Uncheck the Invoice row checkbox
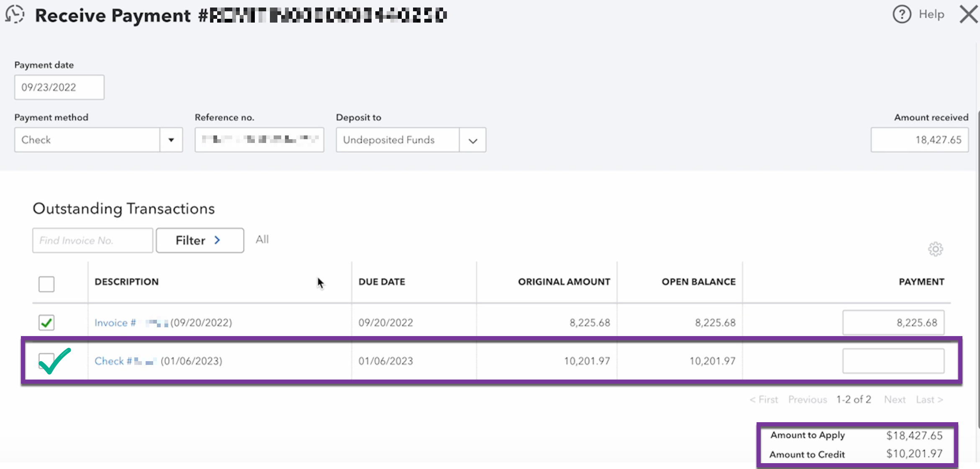Viewport: 980px width, 469px height. [46, 323]
